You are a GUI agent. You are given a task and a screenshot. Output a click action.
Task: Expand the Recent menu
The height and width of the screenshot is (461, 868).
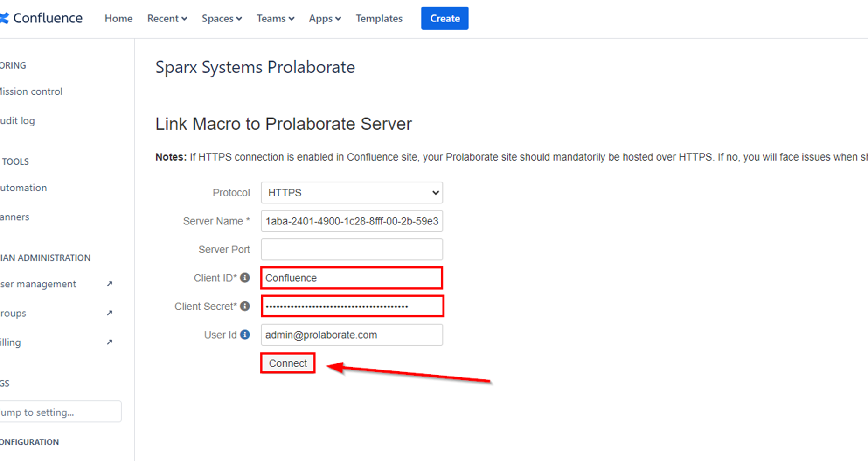[167, 18]
